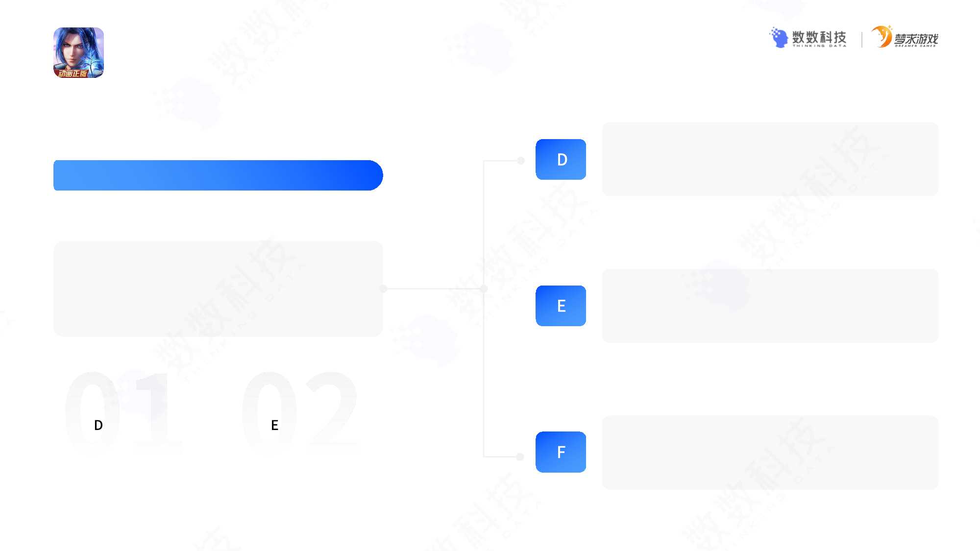Click the black letter D over faded 01
The width and height of the screenshot is (980, 551).
coord(98,425)
